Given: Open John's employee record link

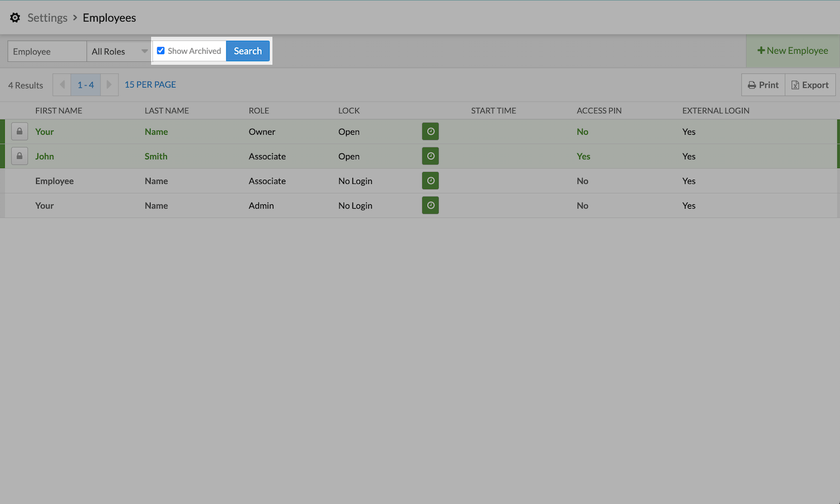Looking at the screenshot, I should 44,156.
